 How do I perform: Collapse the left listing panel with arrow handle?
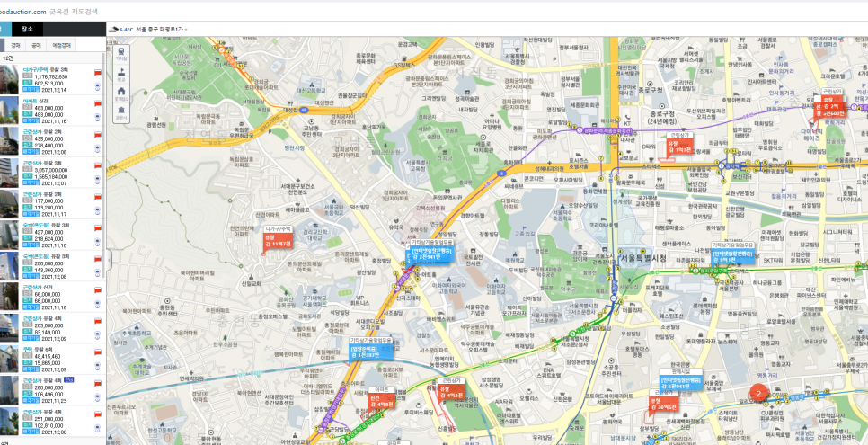109,259
